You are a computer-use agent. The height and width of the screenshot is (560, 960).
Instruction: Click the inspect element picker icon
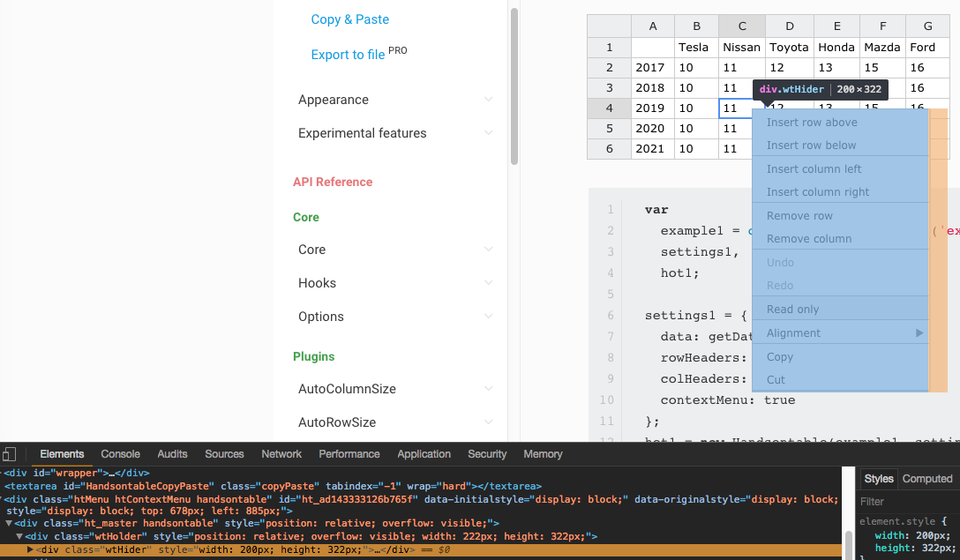[9, 453]
